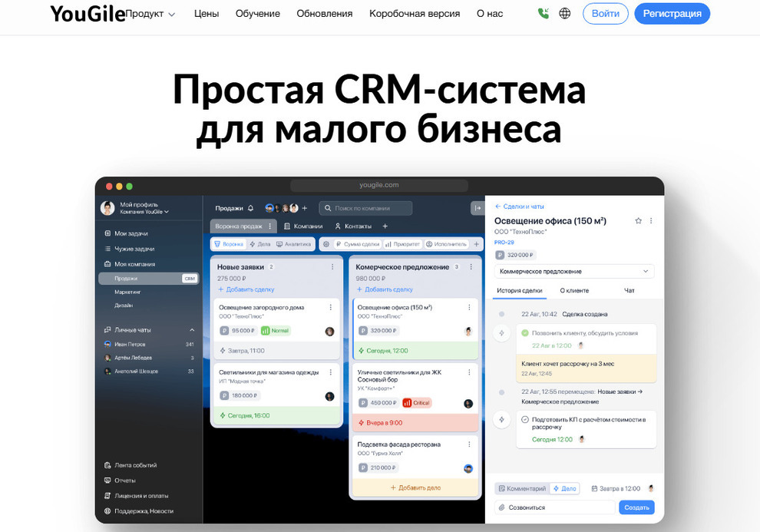This screenshot has height=532, width=760.
Task: Switch the input mode to Комментарий
Action: (521, 488)
